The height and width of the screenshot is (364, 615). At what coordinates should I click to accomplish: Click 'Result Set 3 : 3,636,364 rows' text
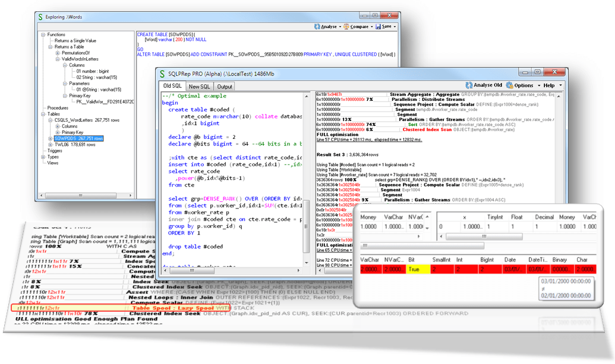(349, 155)
